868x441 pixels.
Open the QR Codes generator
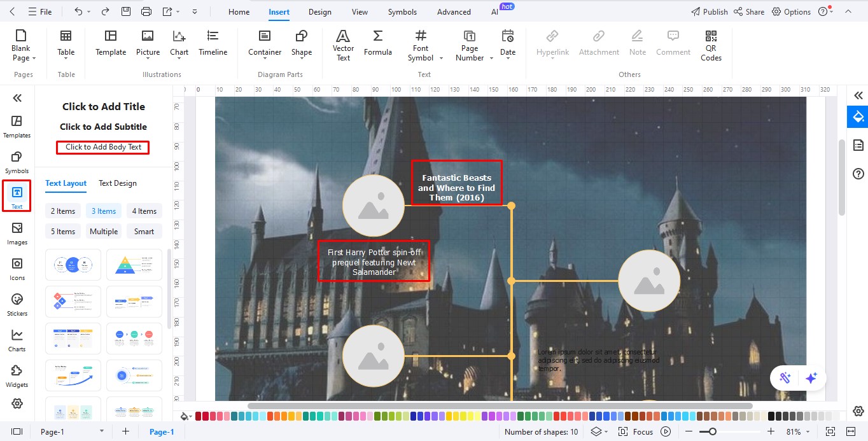click(x=711, y=45)
